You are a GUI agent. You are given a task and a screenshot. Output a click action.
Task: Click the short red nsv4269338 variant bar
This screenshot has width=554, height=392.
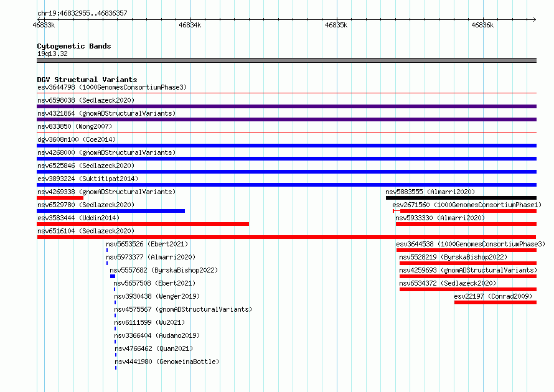(60, 198)
